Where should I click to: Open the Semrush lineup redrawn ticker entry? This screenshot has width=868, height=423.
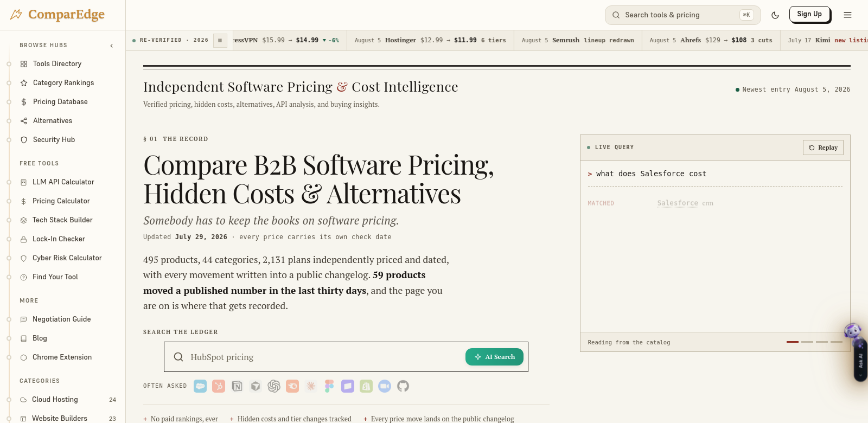[x=578, y=40]
